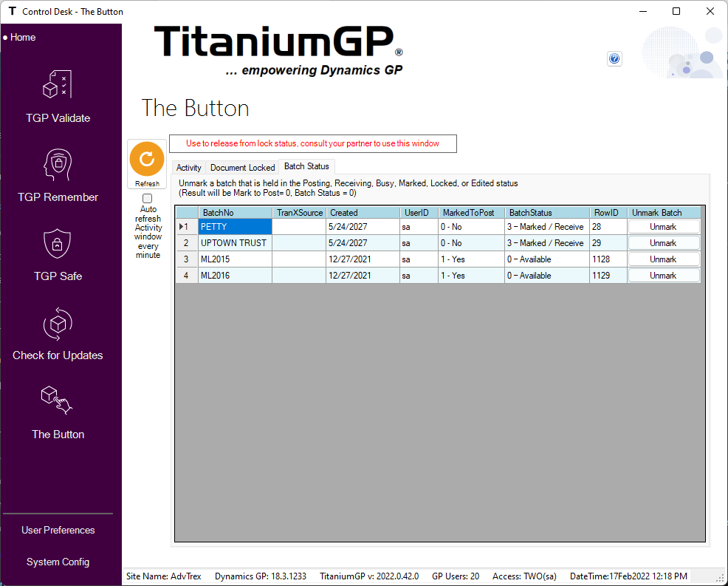
Task: Click the Created date of ML2015 row
Action: click(x=363, y=259)
